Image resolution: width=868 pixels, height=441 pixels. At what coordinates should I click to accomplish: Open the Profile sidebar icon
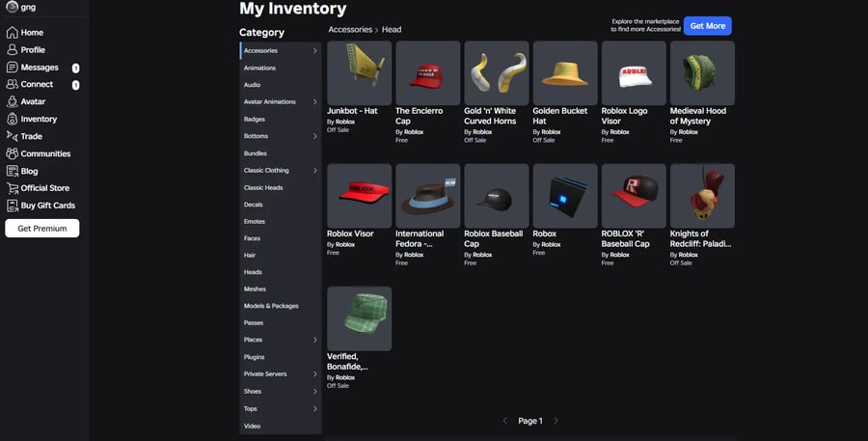coord(12,49)
